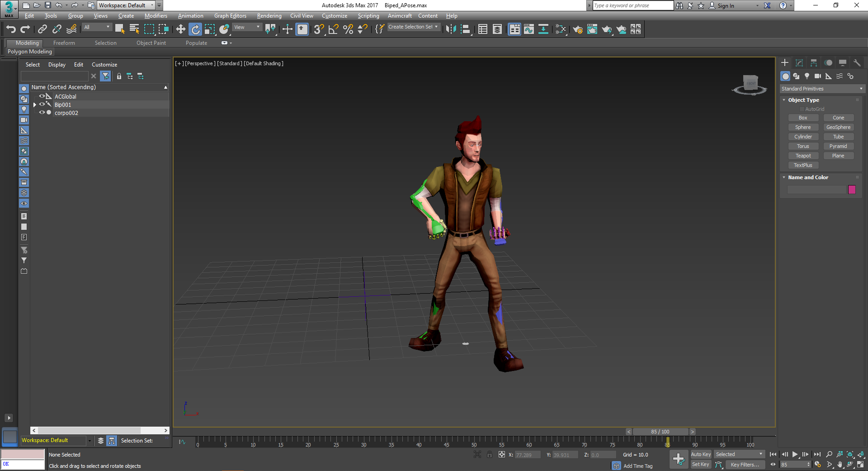Click the Undo arrow in main toolbar

coord(11,29)
